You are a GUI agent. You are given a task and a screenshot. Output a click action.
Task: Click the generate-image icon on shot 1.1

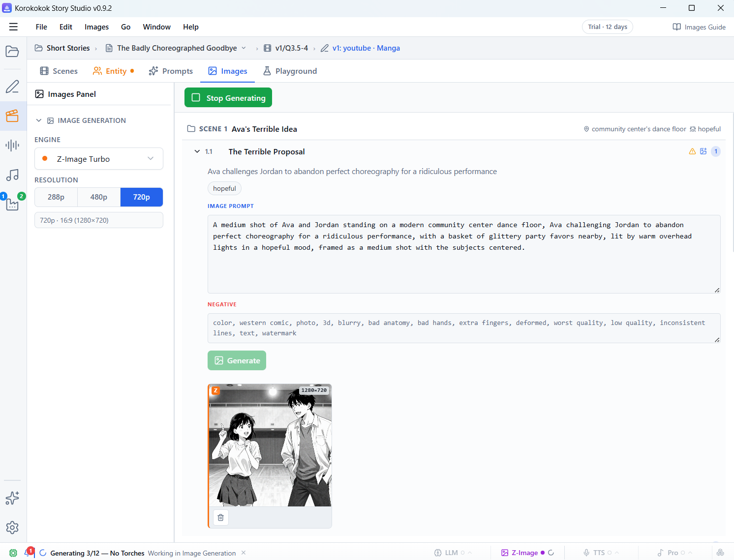click(x=703, y=151)
